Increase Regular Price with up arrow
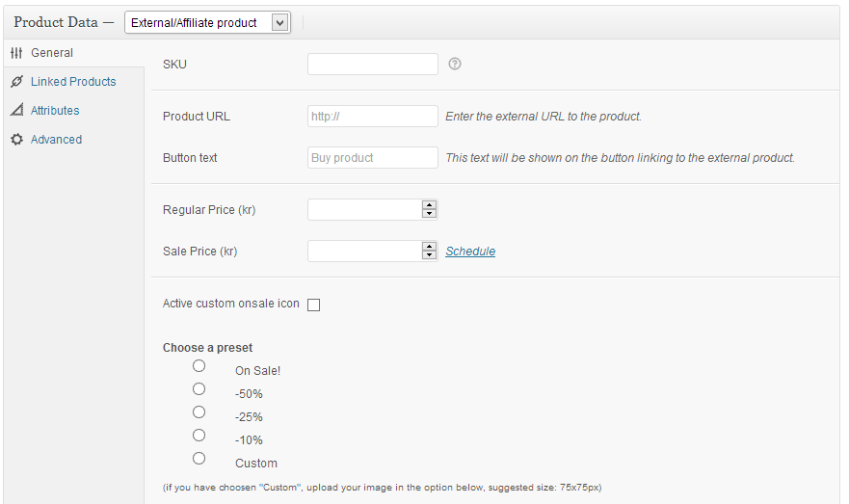 (430, 205)
